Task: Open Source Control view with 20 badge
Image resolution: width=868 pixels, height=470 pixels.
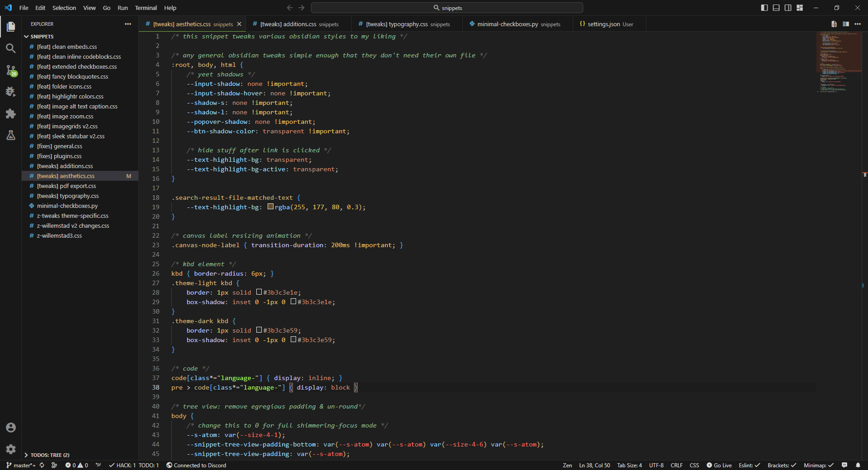Action: (11, 70)
